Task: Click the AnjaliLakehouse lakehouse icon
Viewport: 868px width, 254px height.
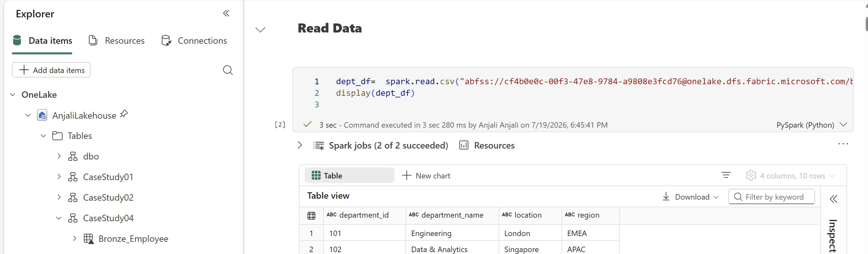Action: point(42,115)
